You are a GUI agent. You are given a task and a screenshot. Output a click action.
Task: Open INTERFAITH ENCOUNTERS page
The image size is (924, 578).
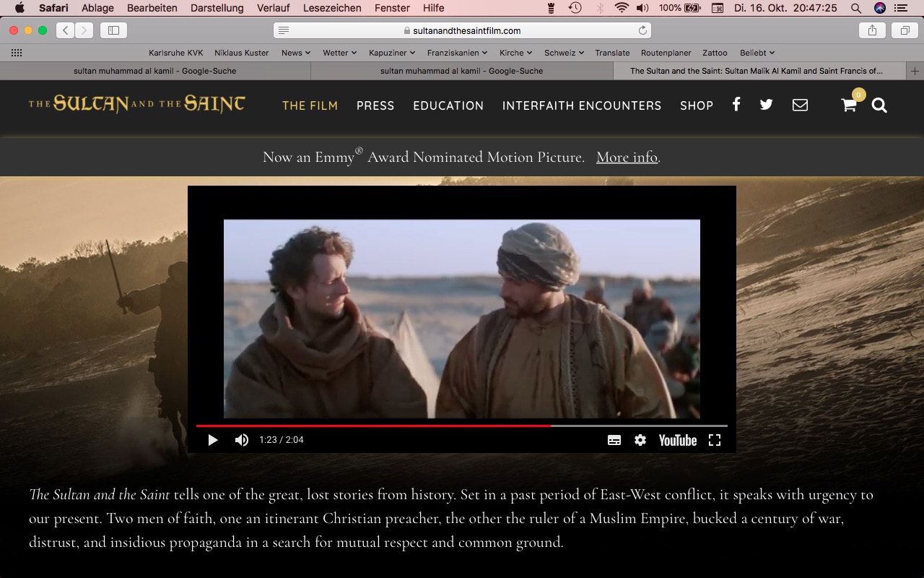point(582,105)
